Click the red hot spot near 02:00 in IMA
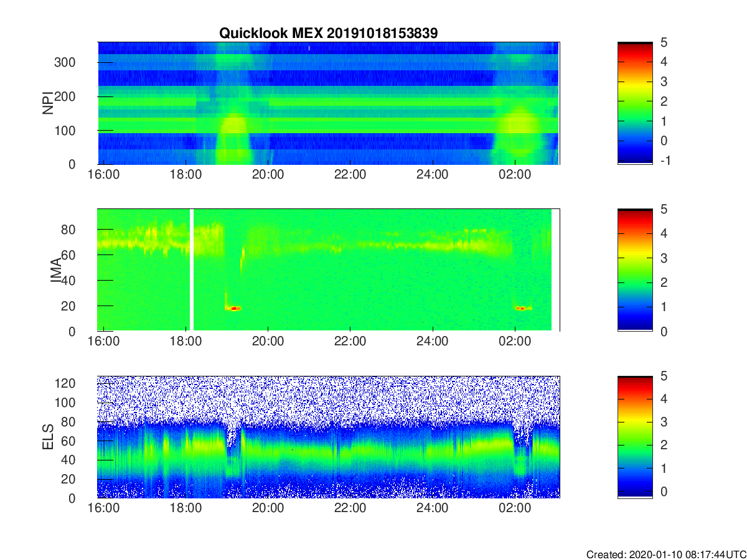Viewport: 747px width, 560px height. [522, 308]
